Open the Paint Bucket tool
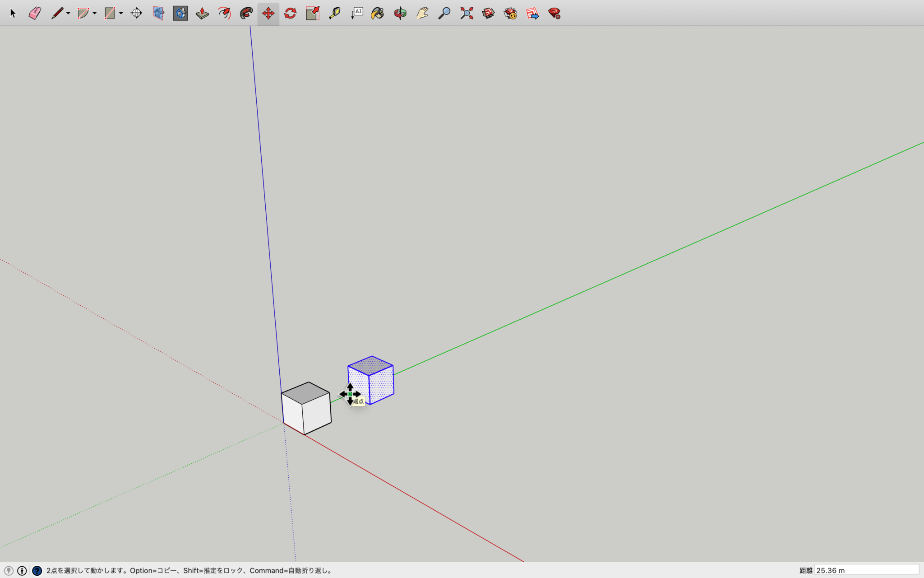Image resolution: width=924 pixels, height=578 pixels. pyautogui.click(x=377, y=14)
